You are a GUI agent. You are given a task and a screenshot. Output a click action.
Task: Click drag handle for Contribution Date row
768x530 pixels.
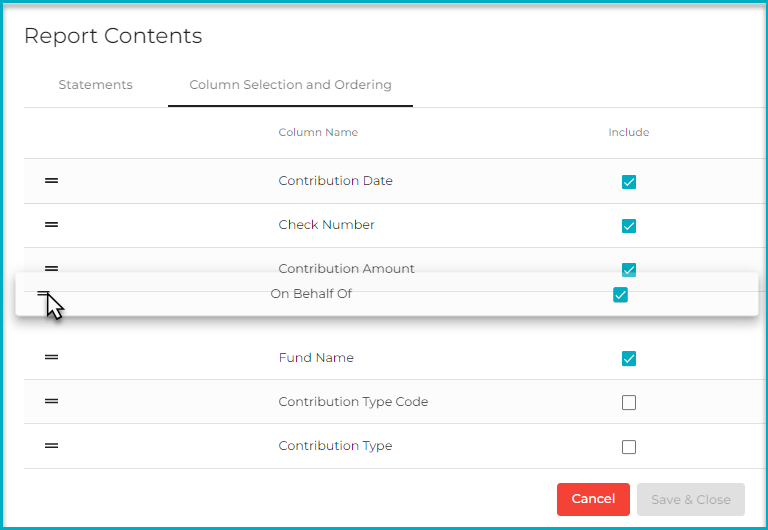pyautogui.click(x=51, y=181)
